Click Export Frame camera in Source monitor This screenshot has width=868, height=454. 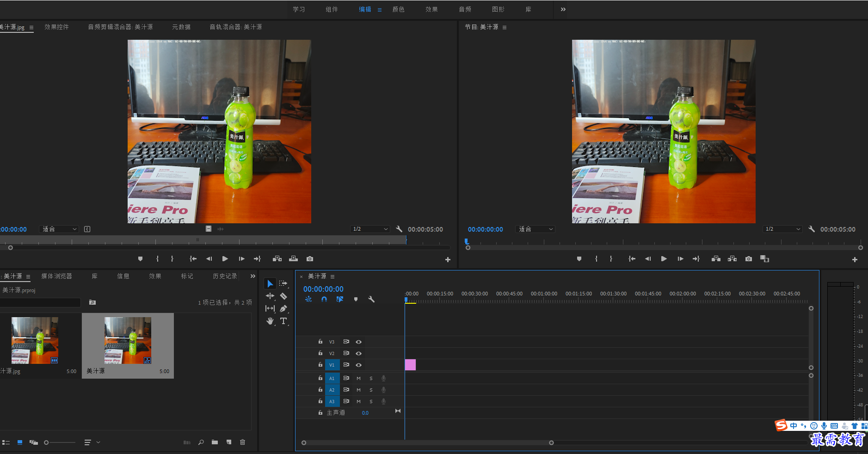pyautogui.click(x=310, y=259)
